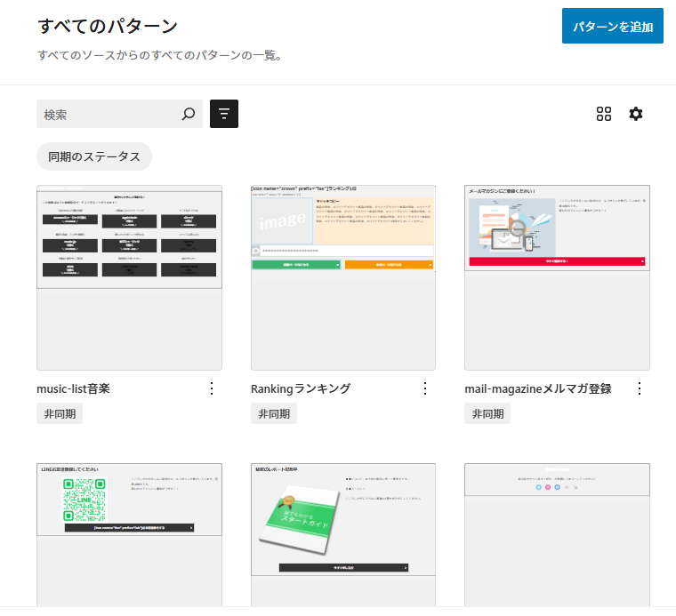Screen dimensions: 676x616
Task: Open actions menu for Rankingランキング pattern
Action: point(425,388)
